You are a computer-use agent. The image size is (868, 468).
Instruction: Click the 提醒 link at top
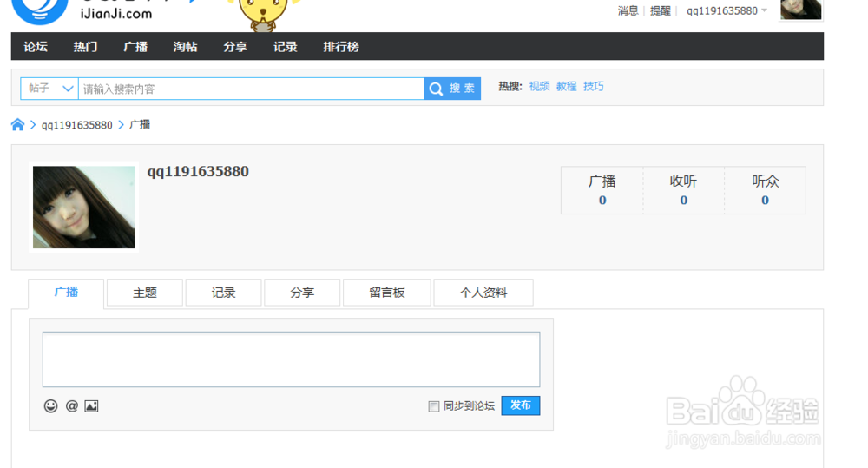[x=660, y=11]
